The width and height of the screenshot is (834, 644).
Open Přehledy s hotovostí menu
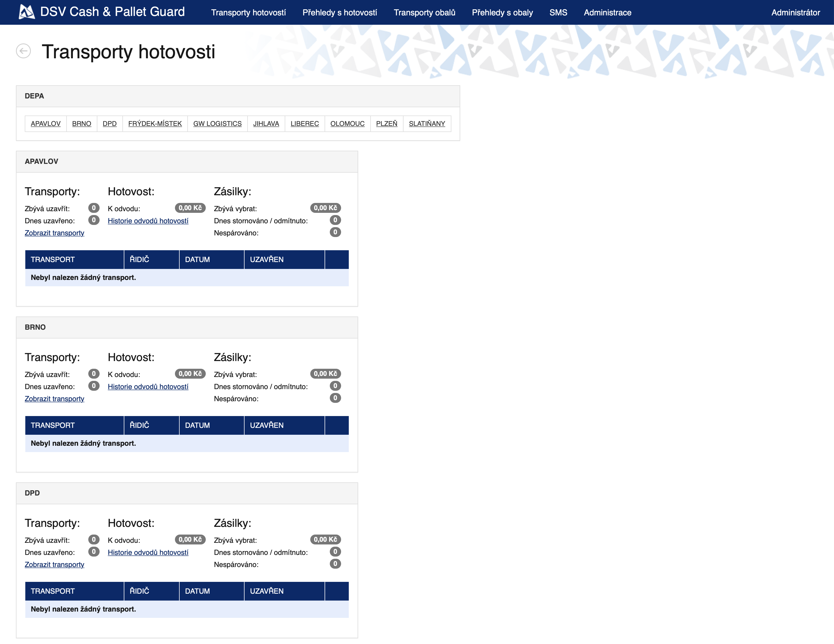click(x=339, y=13)
